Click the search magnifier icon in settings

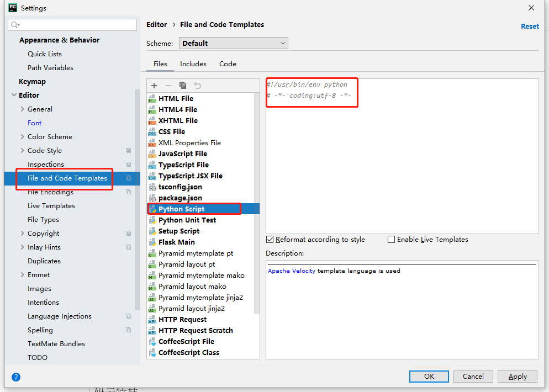[15, 24]
